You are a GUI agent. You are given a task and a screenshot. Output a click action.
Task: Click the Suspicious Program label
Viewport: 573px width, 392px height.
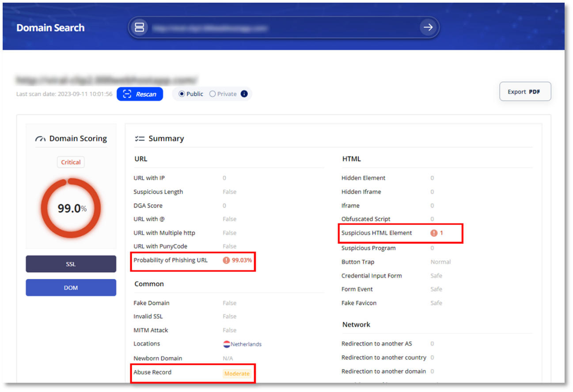point(368,248)
